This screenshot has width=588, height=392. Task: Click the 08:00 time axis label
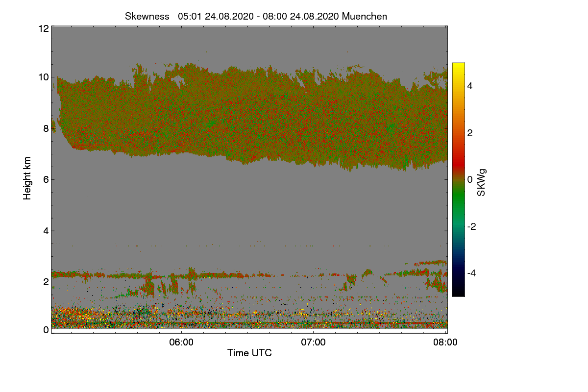click(x=446, y=343)
